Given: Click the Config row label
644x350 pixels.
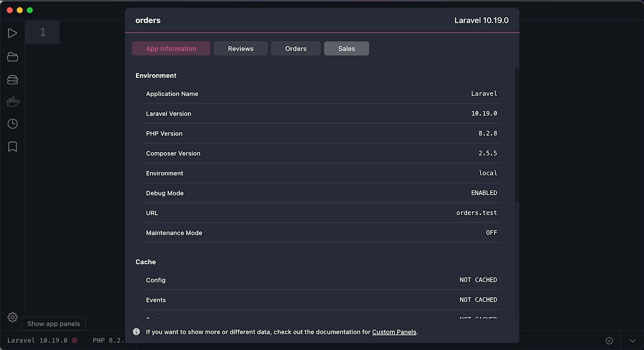Looking at the screenshot, I should [156, 280].
